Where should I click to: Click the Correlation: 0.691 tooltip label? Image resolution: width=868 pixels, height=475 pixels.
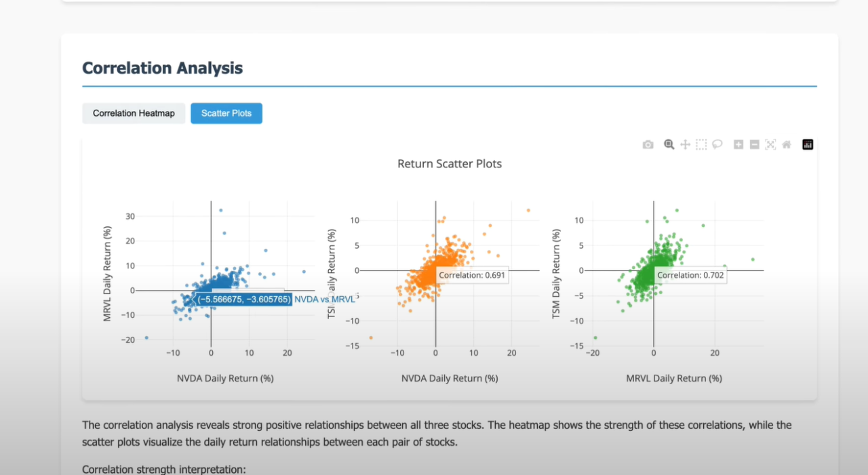tap(471, 275)
